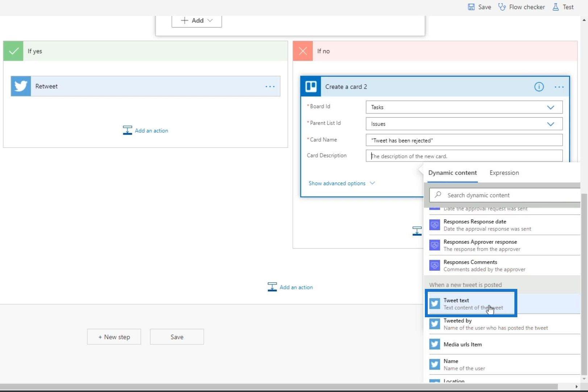The height and width of the screenshot is (392, 588).
Task: Click the Add an action icon in If no branch
Action: click(x=417, y=231)
